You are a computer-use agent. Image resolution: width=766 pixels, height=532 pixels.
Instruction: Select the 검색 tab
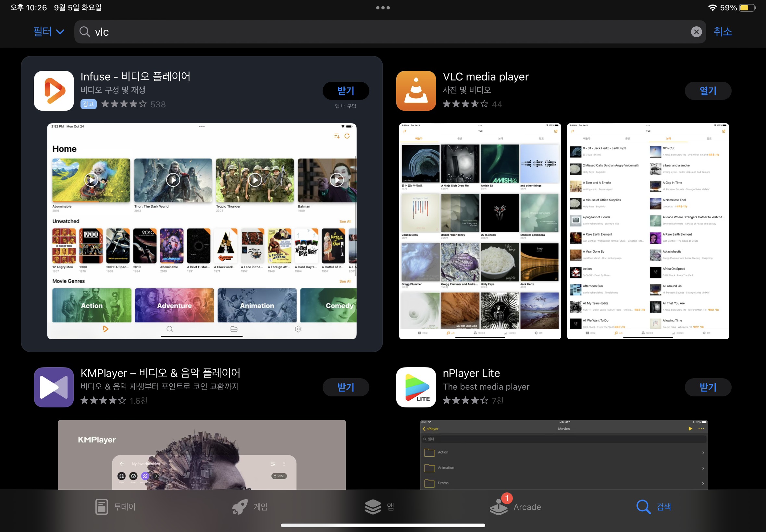(654, 507)
